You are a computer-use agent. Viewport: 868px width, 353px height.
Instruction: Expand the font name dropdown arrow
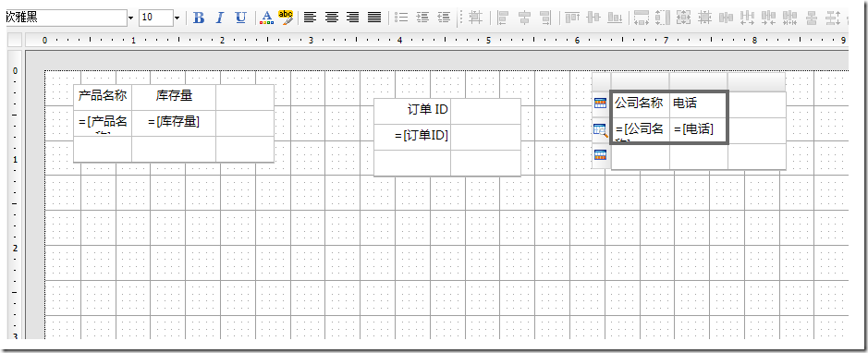130,18
